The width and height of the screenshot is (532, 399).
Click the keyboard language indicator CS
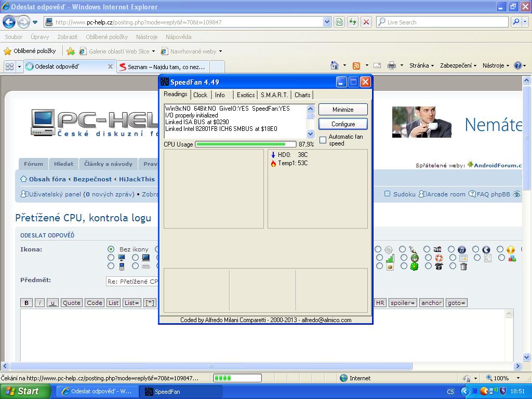(x=450, y=392)
